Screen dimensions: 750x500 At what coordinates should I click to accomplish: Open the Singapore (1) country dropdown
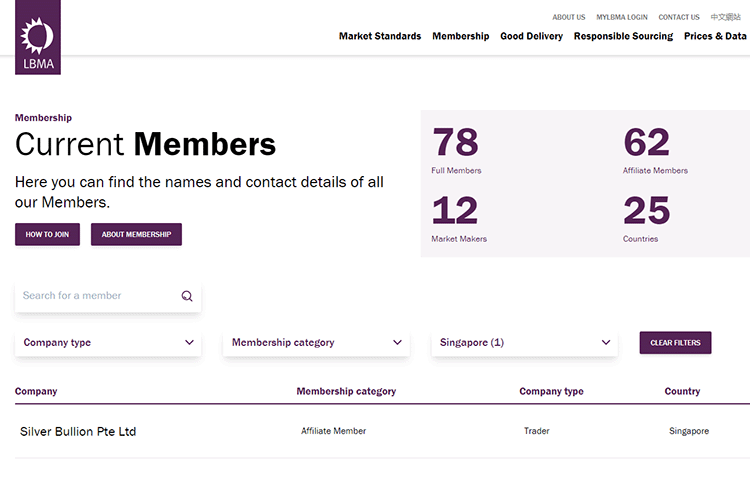point(525,343)
